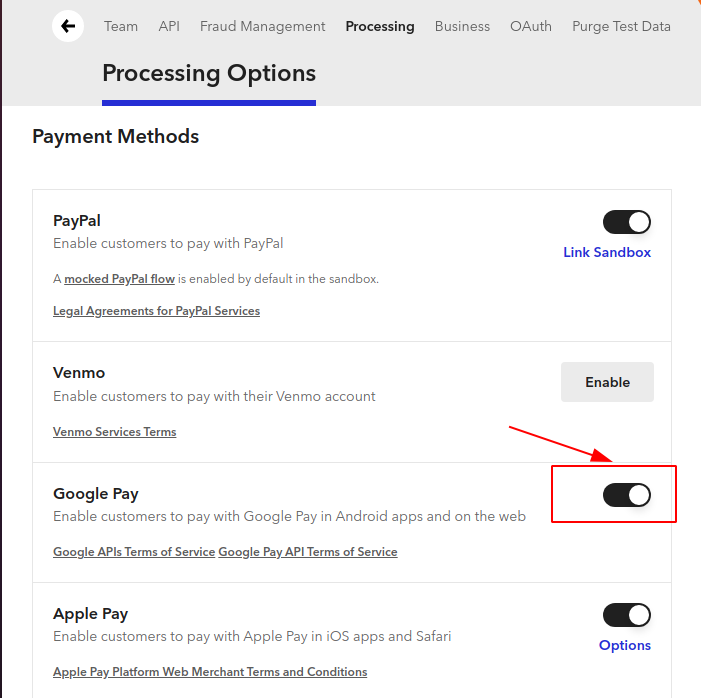The image size is (701, 698).
Task: Open Apple Pay Platform Web Merchant Terms
Action: click(x=210, y=672)
